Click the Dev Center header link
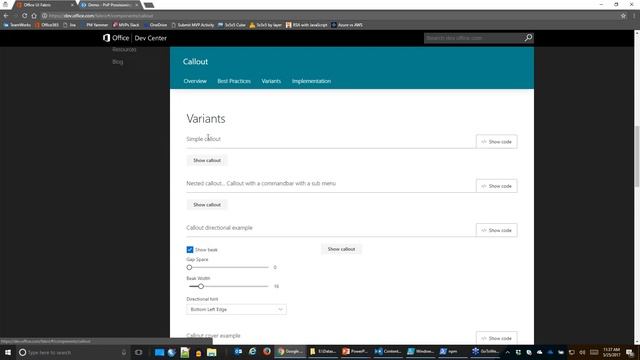The height and width of the screenshot is (360, 640). pyautogui.click(x=151, y=38)
